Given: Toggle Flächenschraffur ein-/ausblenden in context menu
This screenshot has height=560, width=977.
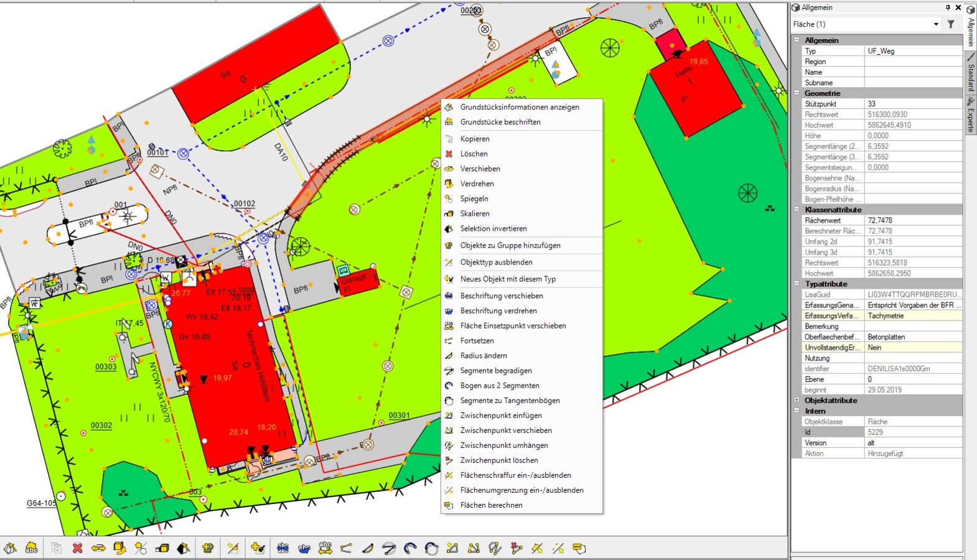Looking at the screenshot, I should click(515, 475).
